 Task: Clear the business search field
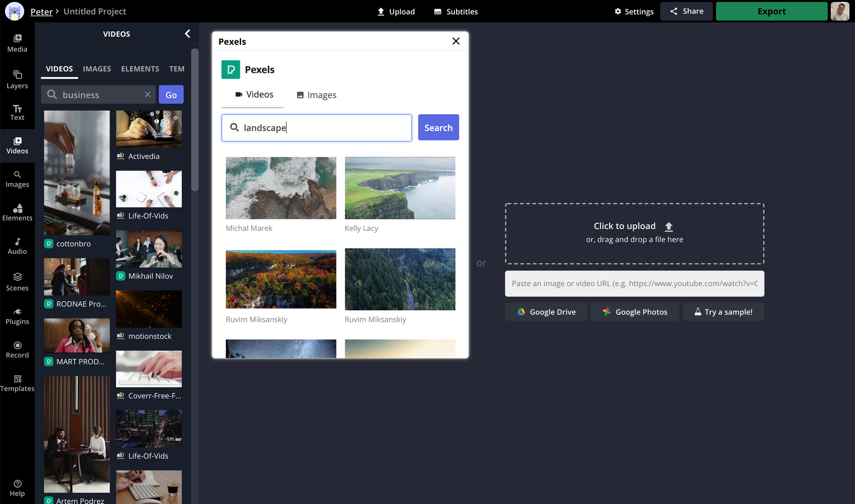click(x=147, y=94)
